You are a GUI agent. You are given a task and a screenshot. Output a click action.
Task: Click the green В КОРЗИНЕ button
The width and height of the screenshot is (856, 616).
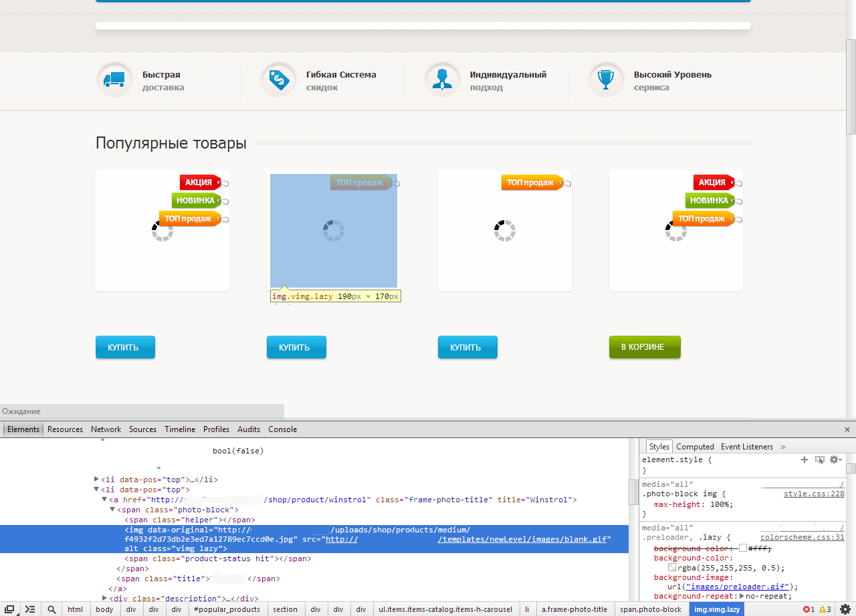point(645,347)
